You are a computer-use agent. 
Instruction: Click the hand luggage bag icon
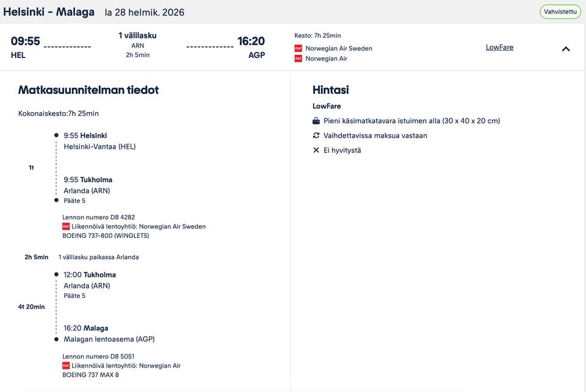pyautogui.click(x=316, y=121)
